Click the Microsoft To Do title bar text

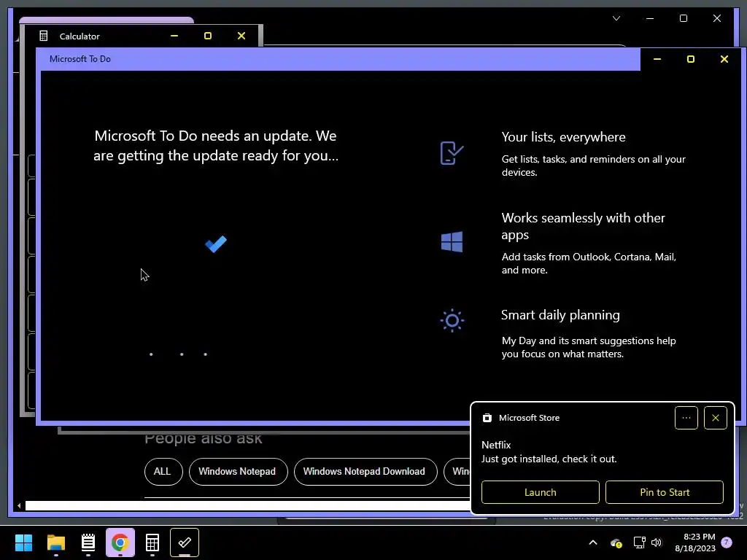[80, 59]
